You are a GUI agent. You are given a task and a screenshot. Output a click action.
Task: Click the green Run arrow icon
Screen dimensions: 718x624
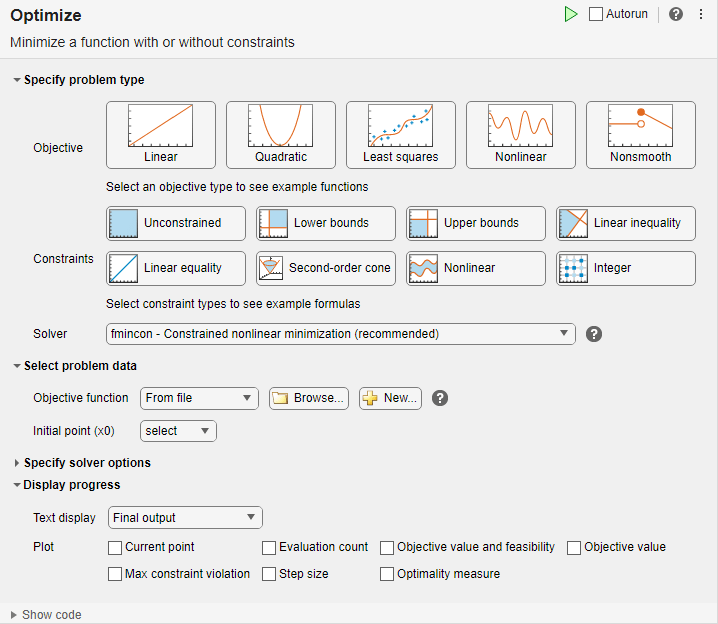(570, 14)
